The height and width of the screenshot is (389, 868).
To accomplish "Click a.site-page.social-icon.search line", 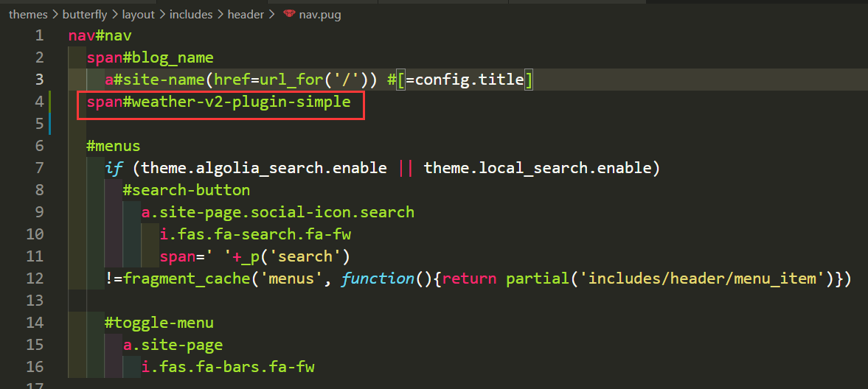I will click(x=278, y=212).
